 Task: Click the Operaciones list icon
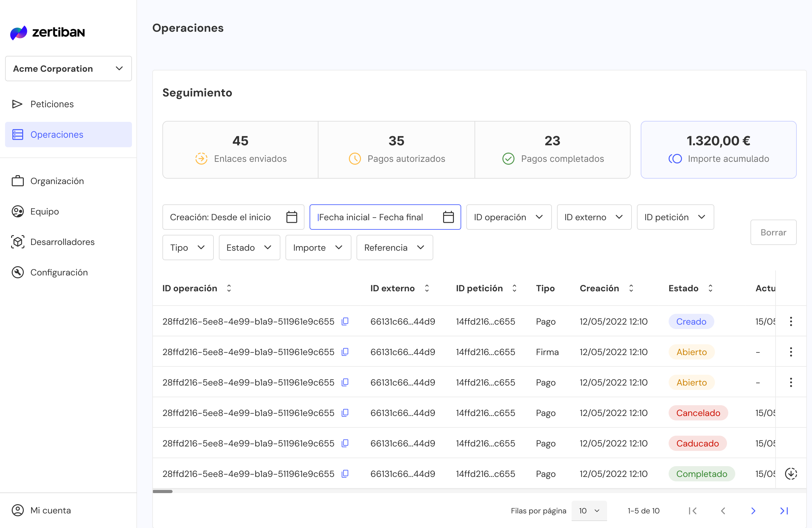click(17, 135)
